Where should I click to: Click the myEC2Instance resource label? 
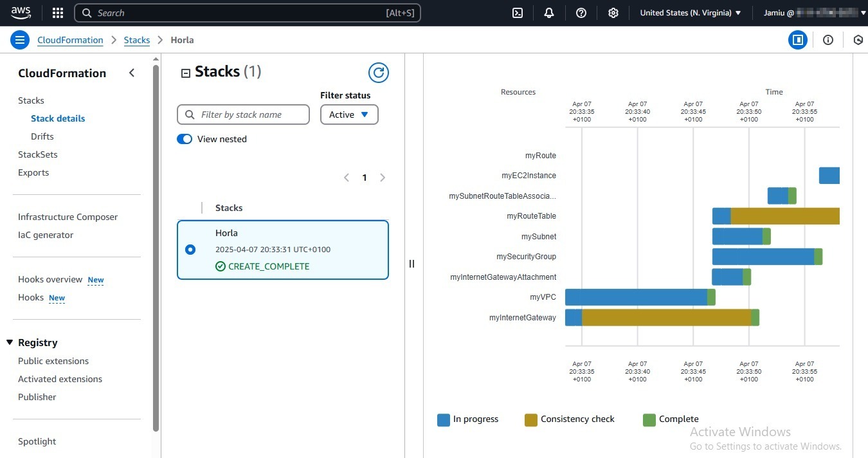[x=529, y=176]
